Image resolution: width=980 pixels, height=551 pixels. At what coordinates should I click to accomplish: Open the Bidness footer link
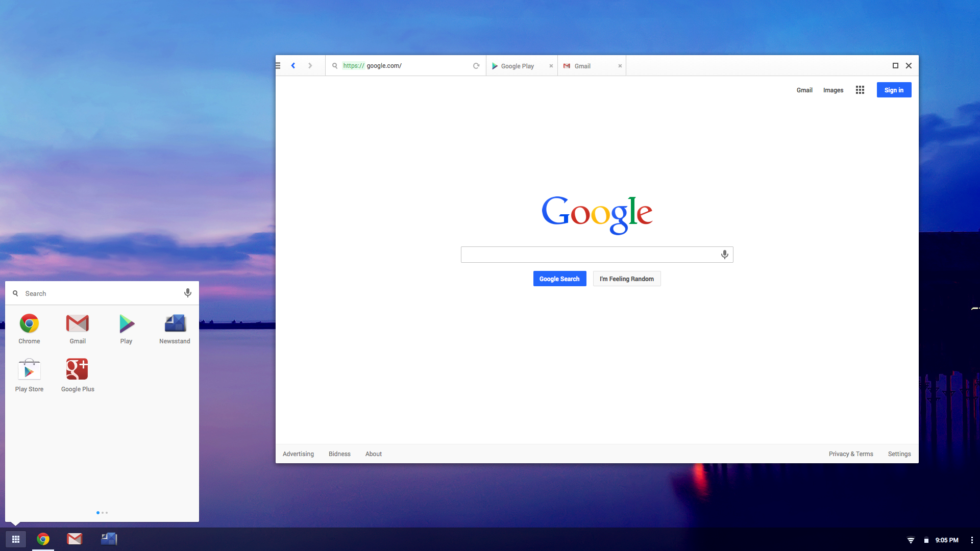pos(339,454)
